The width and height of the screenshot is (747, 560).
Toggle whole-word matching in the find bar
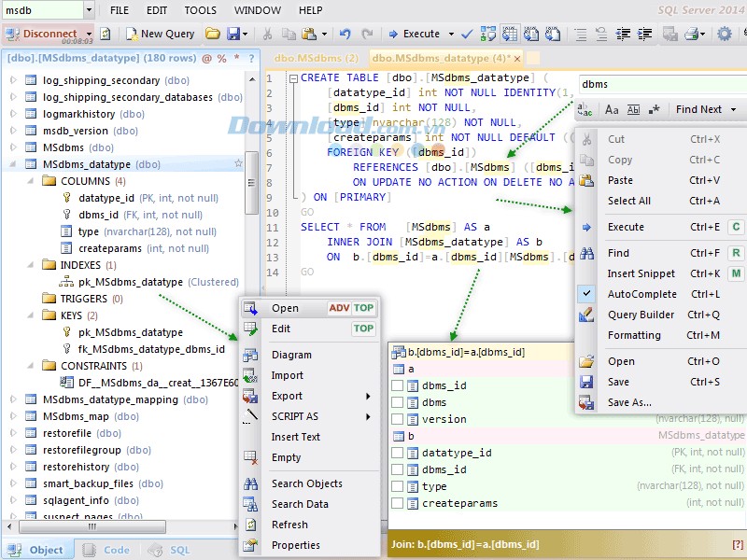coord(632,109)
